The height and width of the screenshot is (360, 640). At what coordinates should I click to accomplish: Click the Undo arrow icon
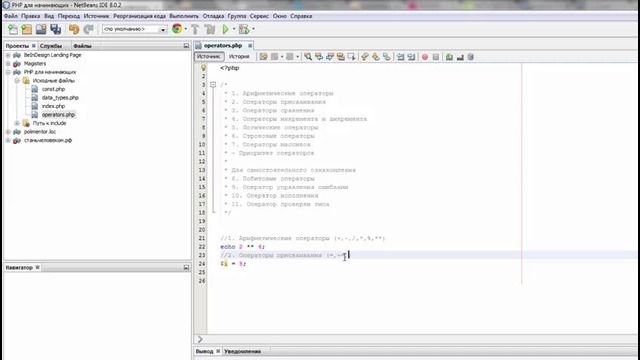click(74, 29)
